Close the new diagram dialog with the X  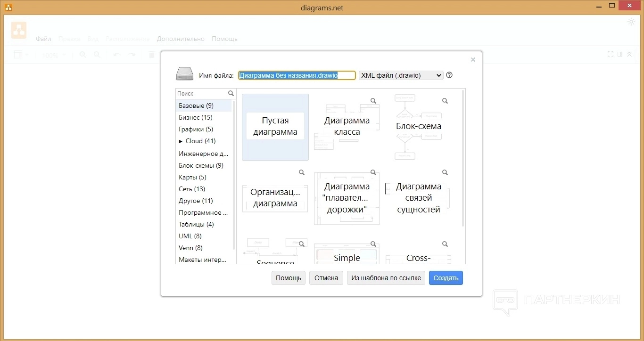point(473,60)
